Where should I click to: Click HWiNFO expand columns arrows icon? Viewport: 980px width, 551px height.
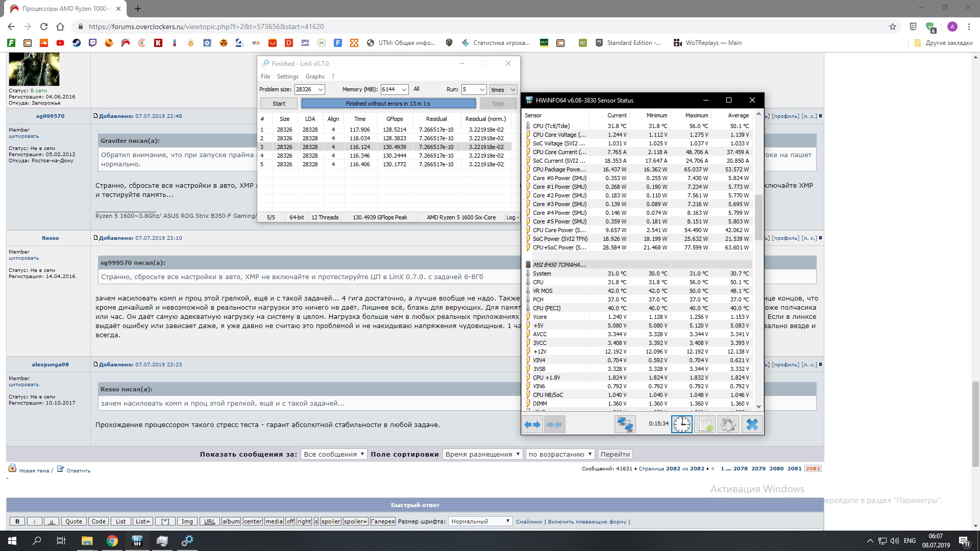point(533,424)
